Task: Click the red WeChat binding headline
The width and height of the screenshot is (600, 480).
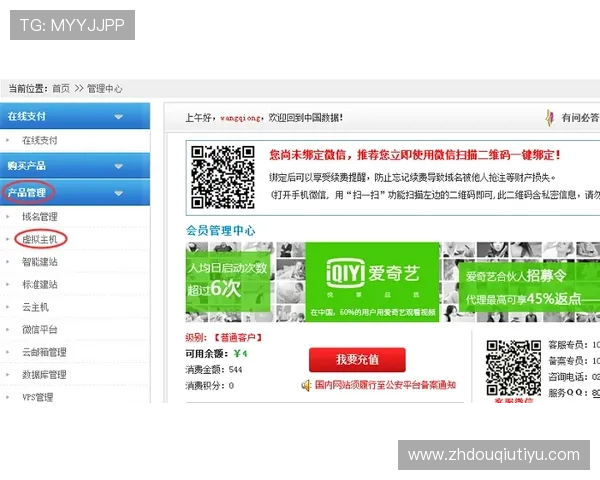Action: coord(415,155)
